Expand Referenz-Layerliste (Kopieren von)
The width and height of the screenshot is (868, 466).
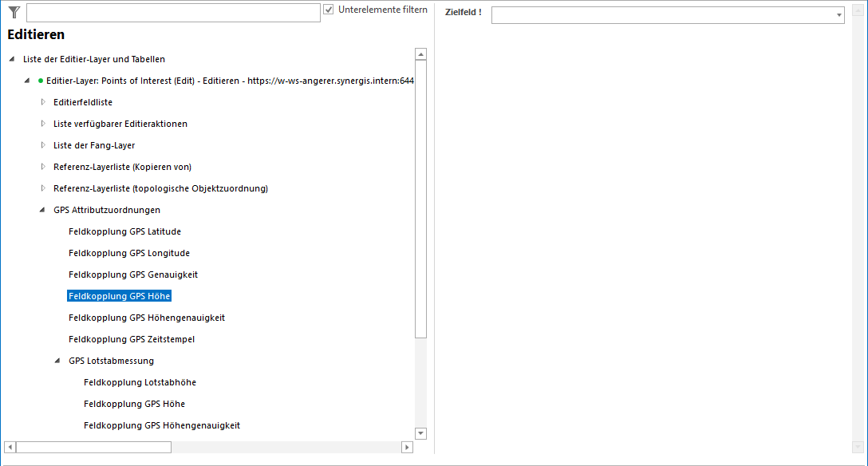[43, 167]
